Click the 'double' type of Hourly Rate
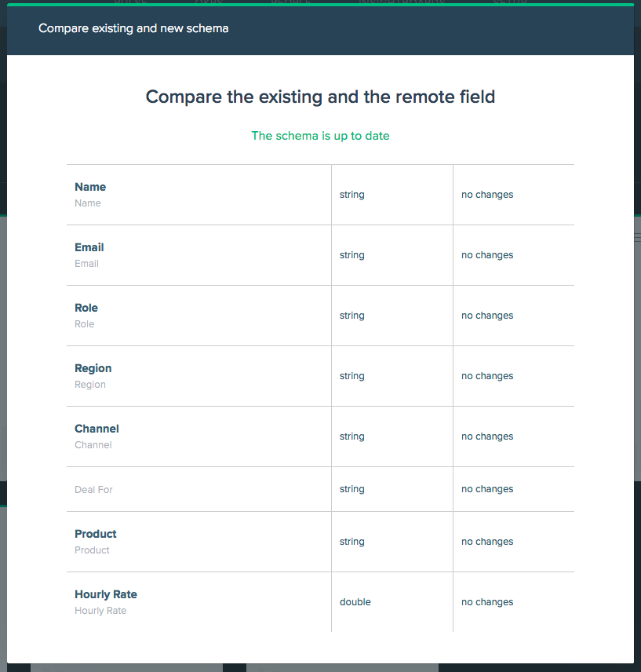The image size is (641, 672). click(355, 601)
